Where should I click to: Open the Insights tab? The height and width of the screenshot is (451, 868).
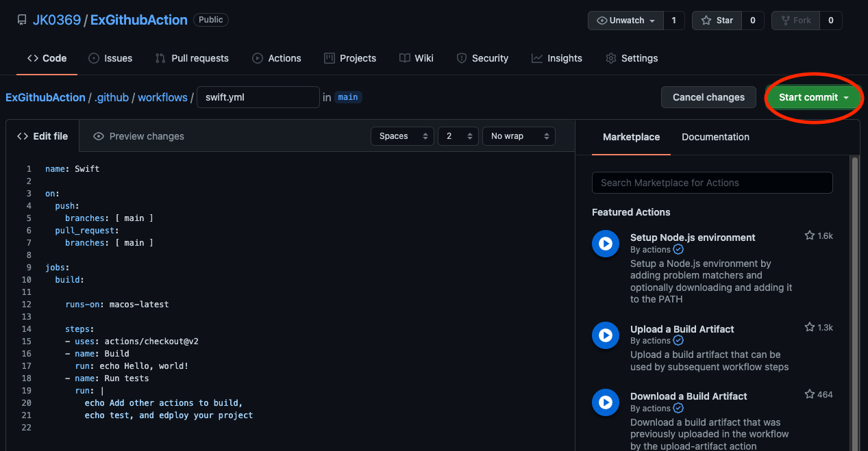(x=557, y=58)
